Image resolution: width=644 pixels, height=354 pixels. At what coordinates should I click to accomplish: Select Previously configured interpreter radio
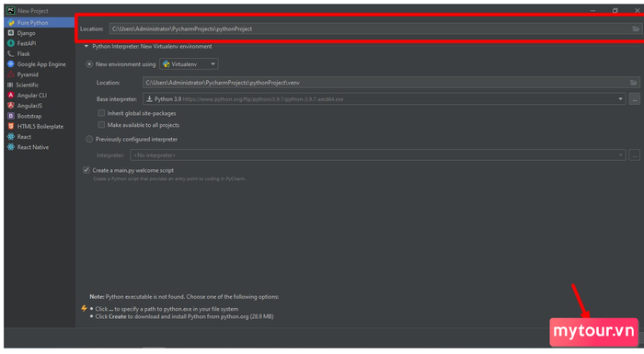pyautogui.click(x=89, y=139)
